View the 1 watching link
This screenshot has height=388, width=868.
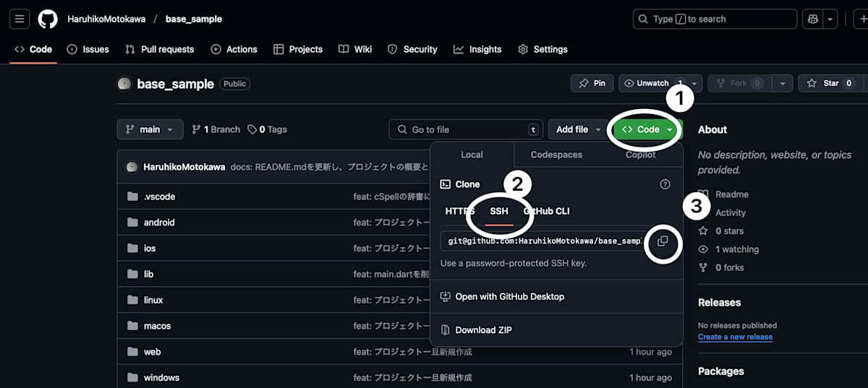click(x=737, y=249)
